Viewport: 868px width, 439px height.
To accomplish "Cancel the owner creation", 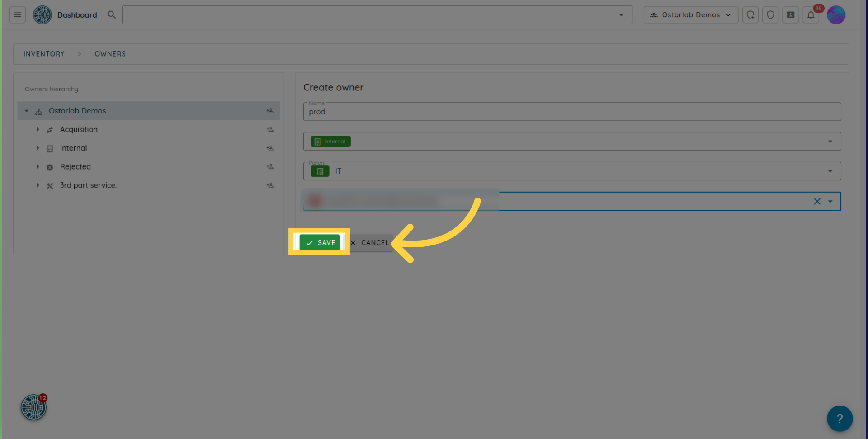I will pos(370,243).
